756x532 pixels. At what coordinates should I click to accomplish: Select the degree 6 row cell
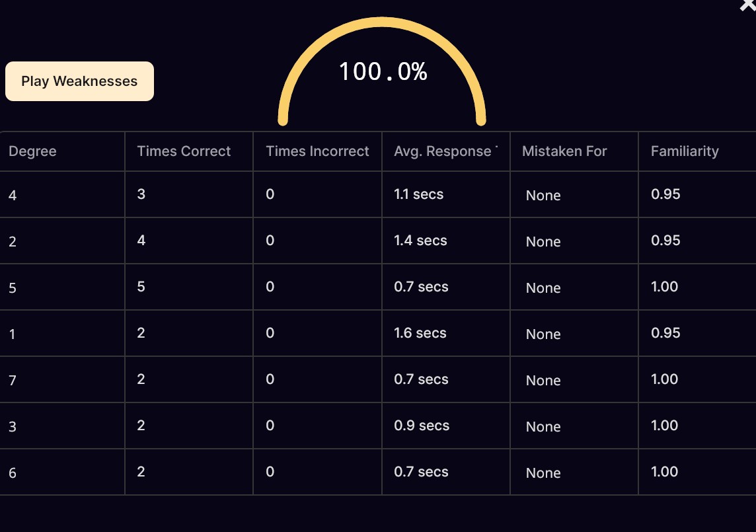62,473
